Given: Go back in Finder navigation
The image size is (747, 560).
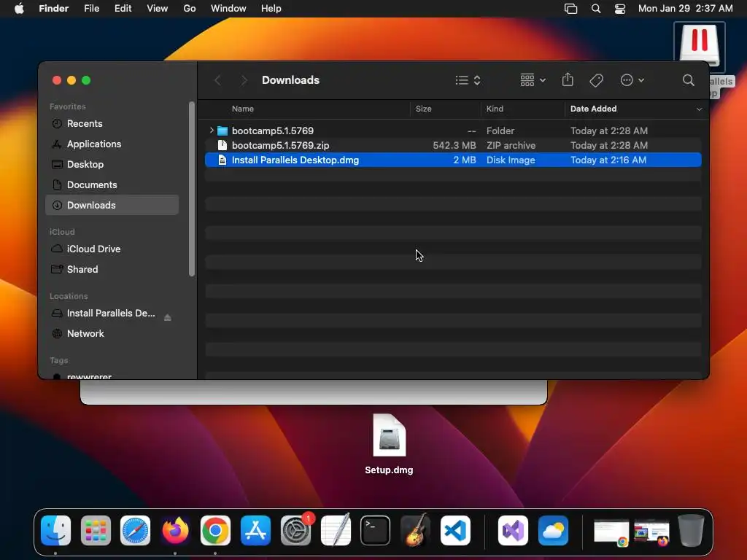Looking at the screenshot, I should (217, 80).
